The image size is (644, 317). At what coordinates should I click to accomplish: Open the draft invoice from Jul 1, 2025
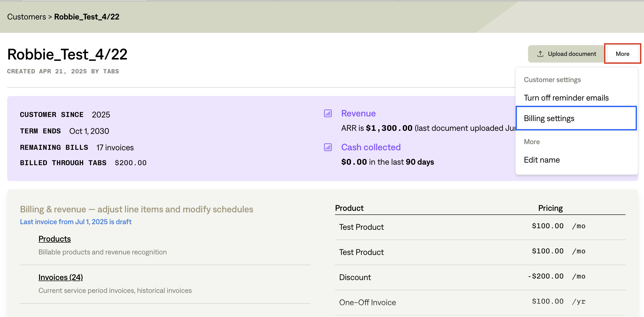(x=76, y=222)
